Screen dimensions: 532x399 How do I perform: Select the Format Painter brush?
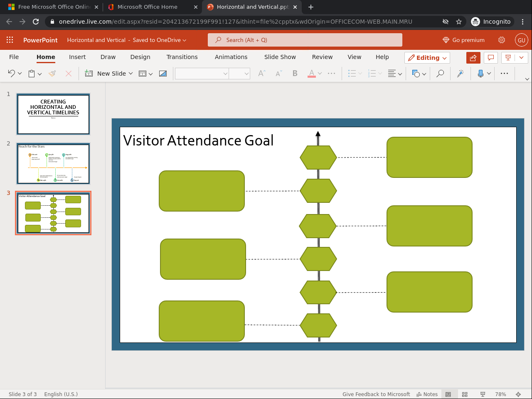coord(52,74)
